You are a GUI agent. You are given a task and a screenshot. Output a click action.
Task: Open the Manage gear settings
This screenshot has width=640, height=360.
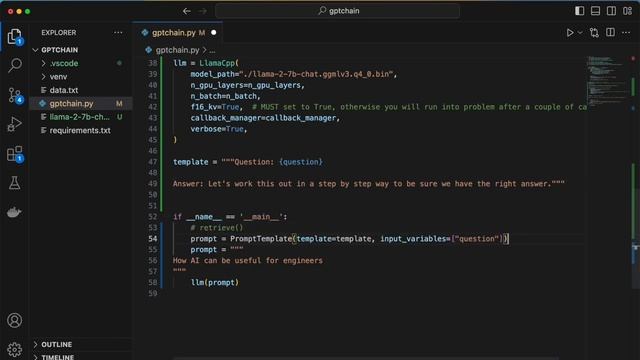(x=15, y=349)
